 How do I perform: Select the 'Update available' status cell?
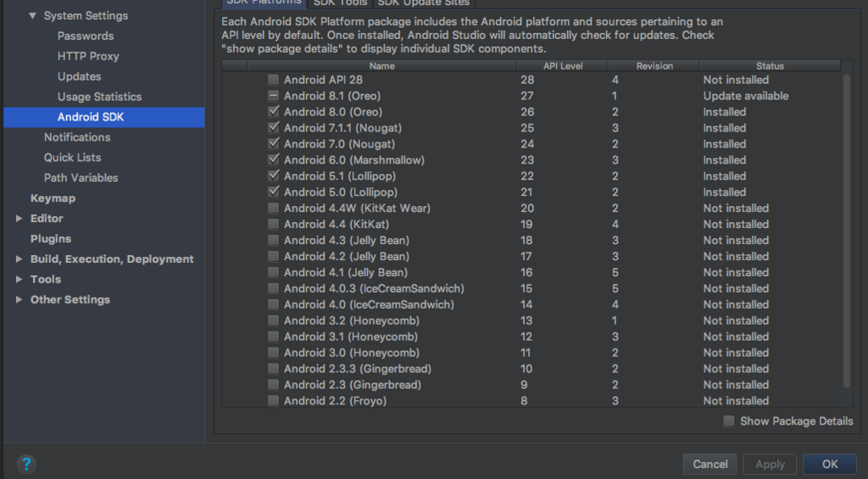click(x=746, y=96)
